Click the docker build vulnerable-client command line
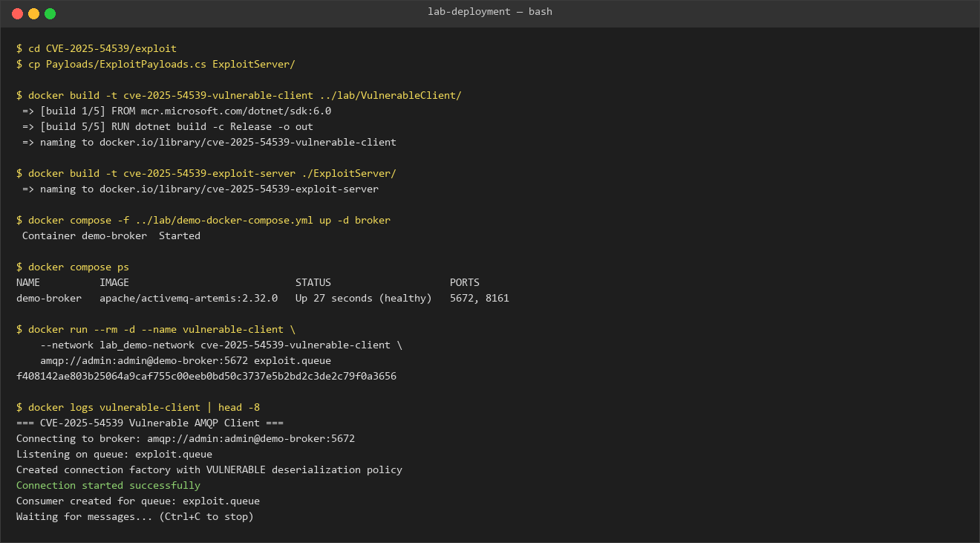Screen dimensions: 980x543 (x=239, y=95)
